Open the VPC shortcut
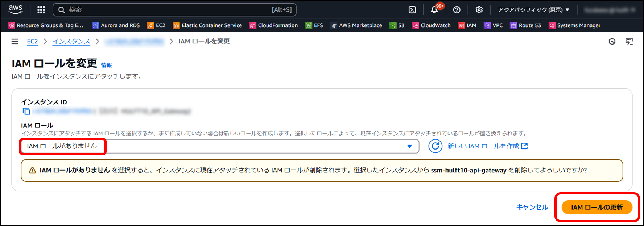Screen dimensions: 644x226 click(x=494, y=25)
